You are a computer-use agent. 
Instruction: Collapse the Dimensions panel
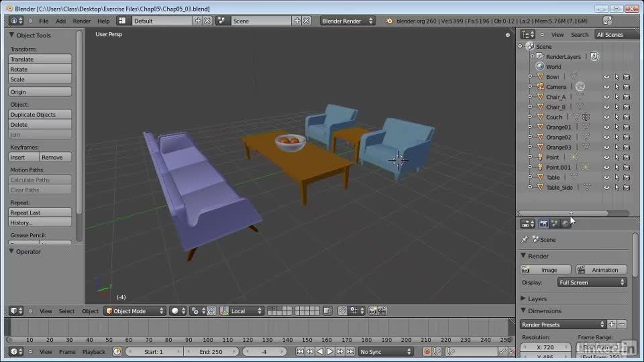(x=524, y=311)
